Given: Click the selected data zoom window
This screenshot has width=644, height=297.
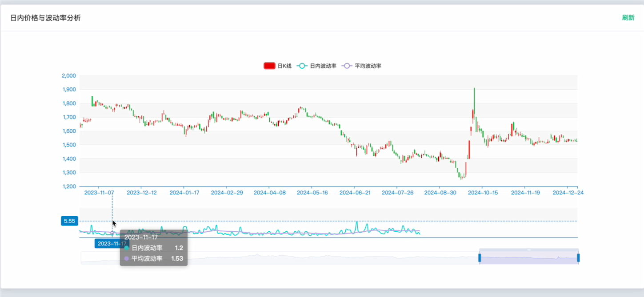Looking at the screenshot, I should [529, 258].
